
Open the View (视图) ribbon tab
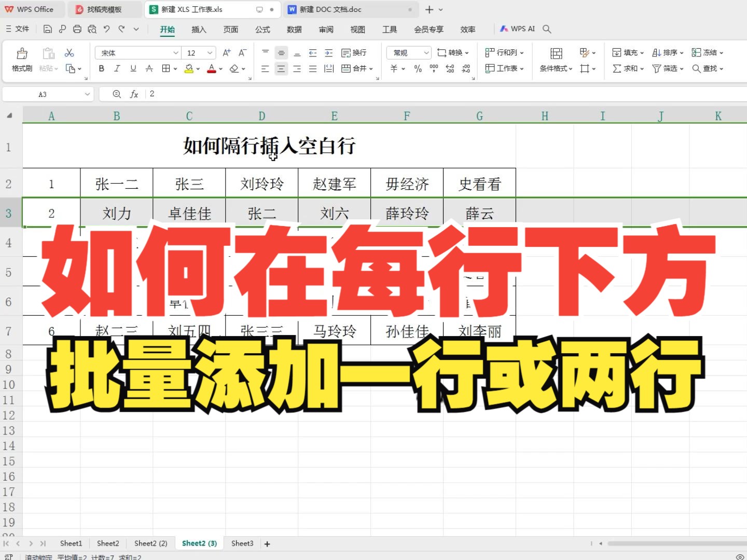(x=357, y=30)
